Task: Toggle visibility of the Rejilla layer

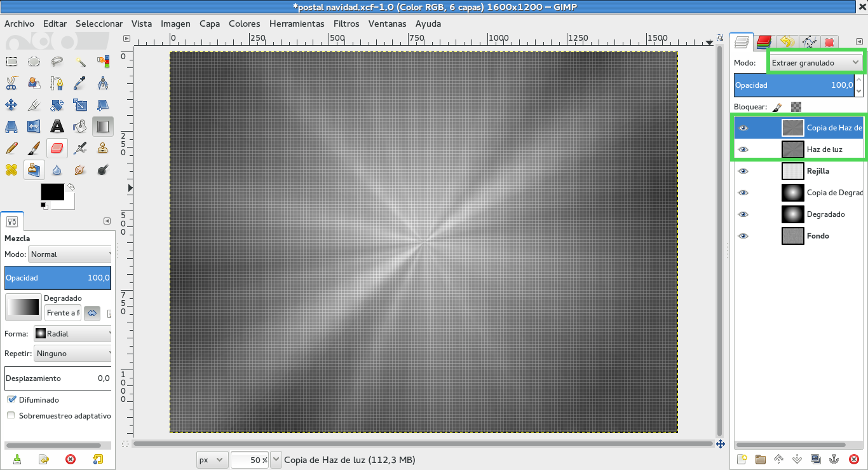Action: click(743, 170)
